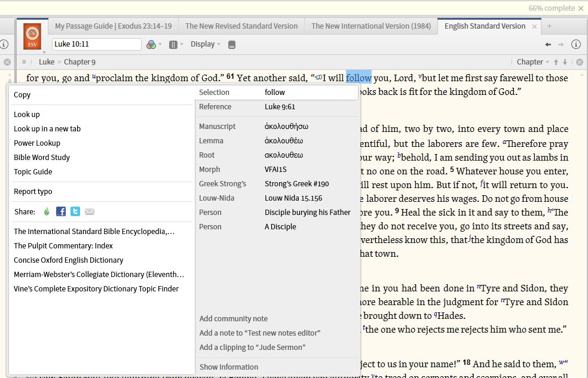588x378 pixels.
Task: Open the Chapter navigation dropdown
Action: click(532, 62)
